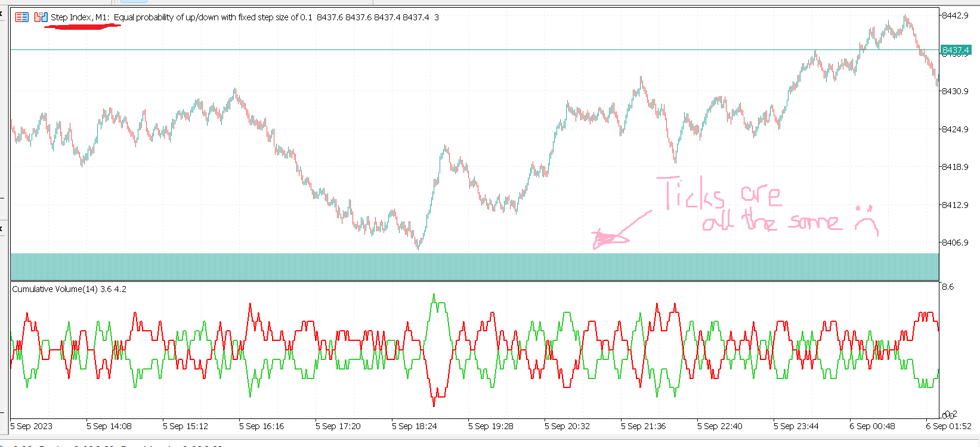Select the current price label 8437.4
Image resolution: width=980 pixels, height=447 pixels.
956,50
